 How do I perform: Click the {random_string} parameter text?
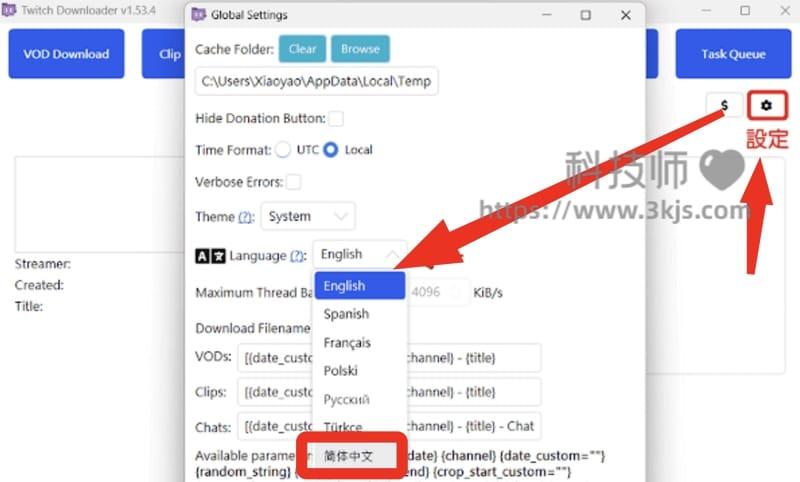243,472
